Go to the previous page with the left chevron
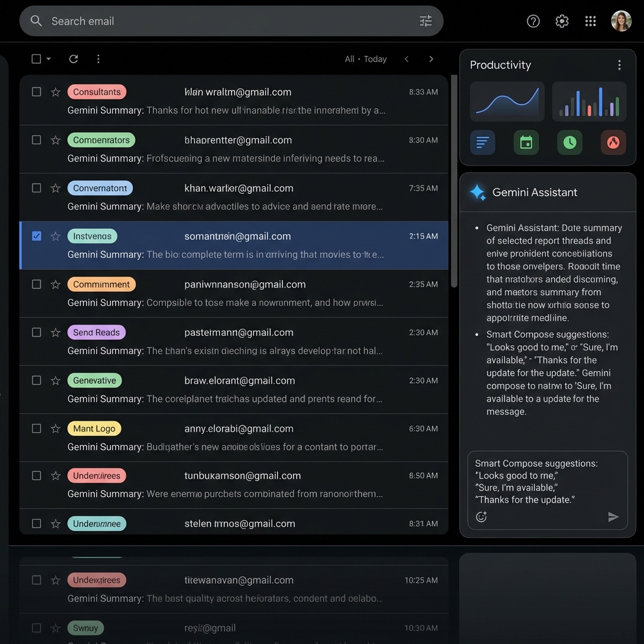Image resolution: width=644 pixels, height=644 pixels. pyautogui.click(x=407, y=58)
